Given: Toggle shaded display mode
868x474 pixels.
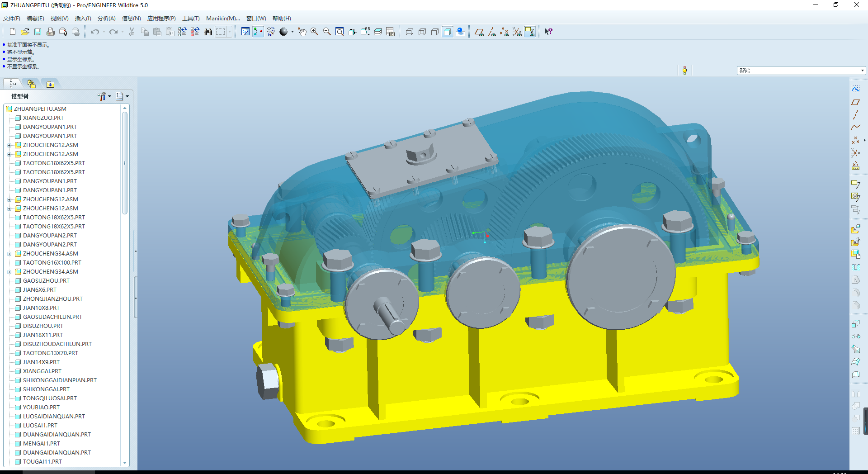Looking at the screenshot, I should click(448, 32).
